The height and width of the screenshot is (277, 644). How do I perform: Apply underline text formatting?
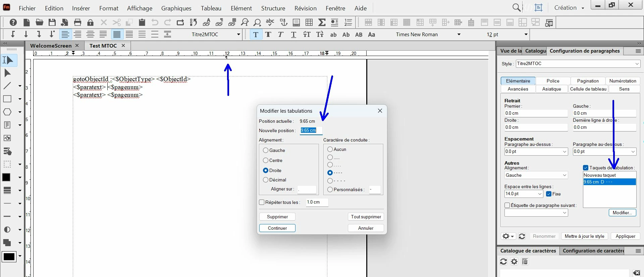(x=293, y=35)
